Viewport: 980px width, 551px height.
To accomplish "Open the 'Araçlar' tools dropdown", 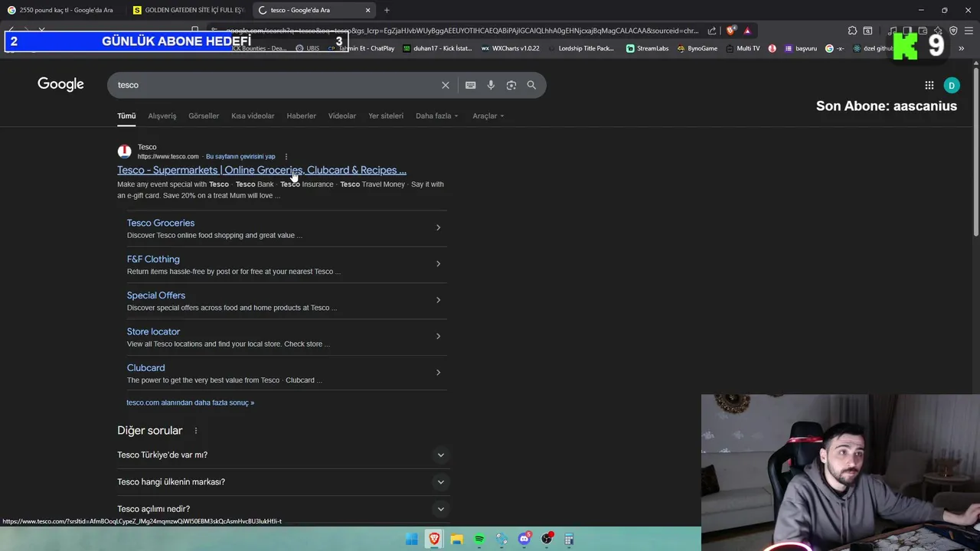I will (488, 116).
